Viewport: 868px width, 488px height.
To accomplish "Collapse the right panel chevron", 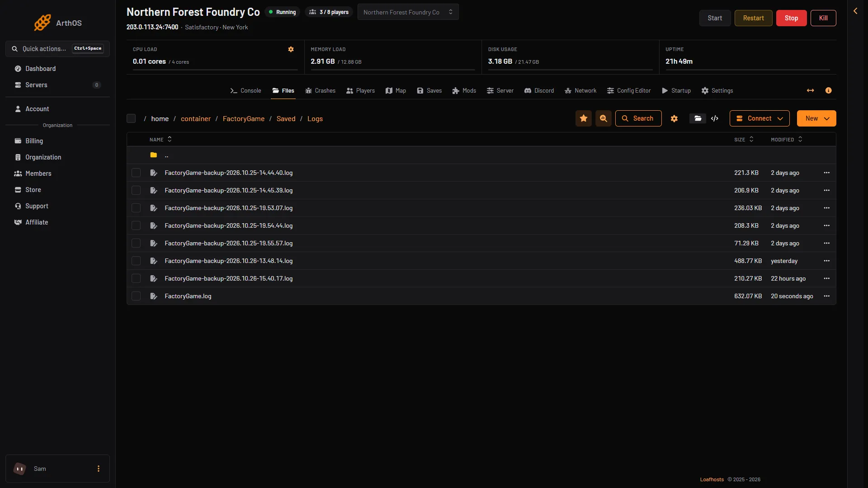I will (855, 11).
